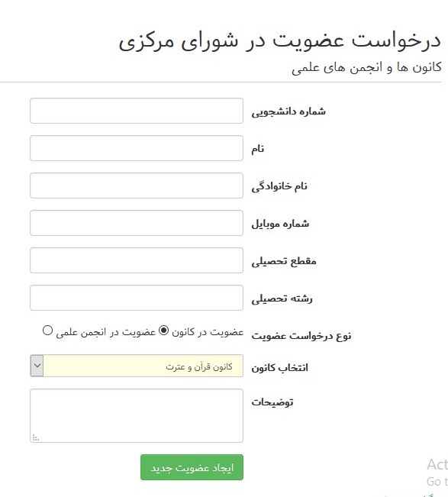Select the شماره موبایل text box
This screenshot has height=497, width=448.
coord(137,223)
